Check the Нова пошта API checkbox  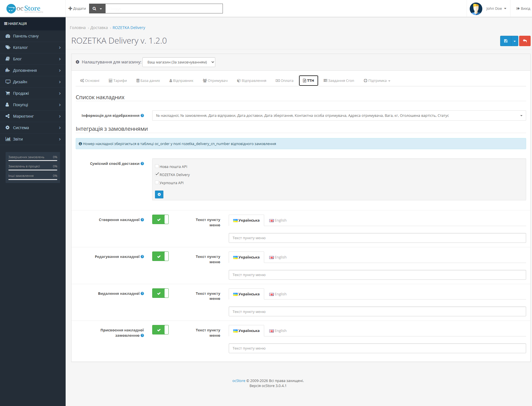tap(157, 166)
